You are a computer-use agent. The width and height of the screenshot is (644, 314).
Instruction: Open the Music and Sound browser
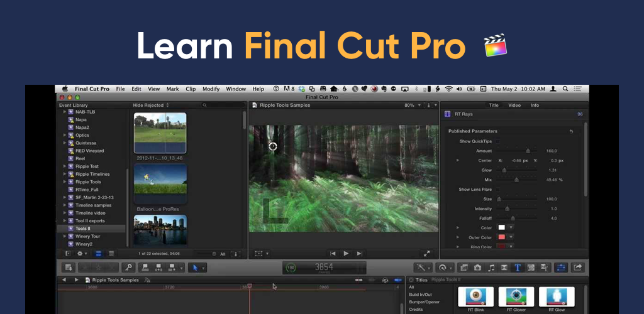491,268
